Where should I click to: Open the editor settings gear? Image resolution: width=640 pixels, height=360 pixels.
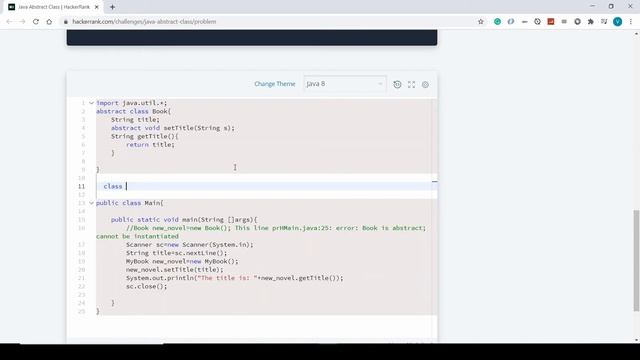(425, 84)
